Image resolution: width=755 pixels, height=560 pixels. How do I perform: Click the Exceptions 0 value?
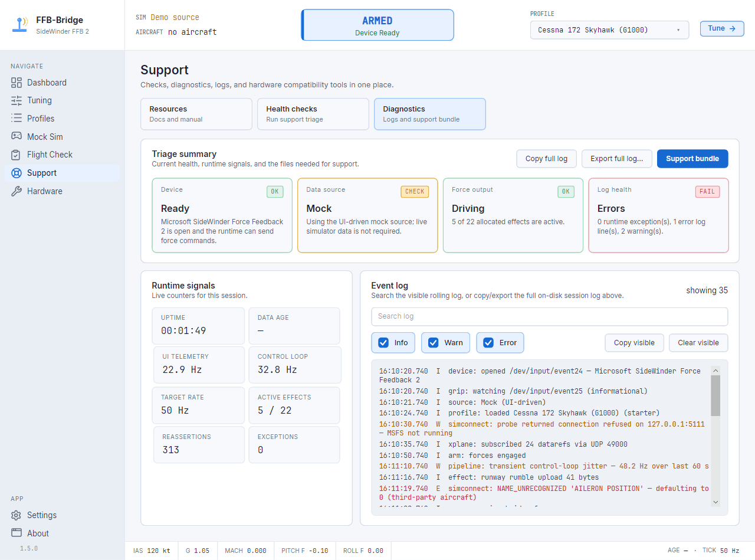click(x=261, y=450)
